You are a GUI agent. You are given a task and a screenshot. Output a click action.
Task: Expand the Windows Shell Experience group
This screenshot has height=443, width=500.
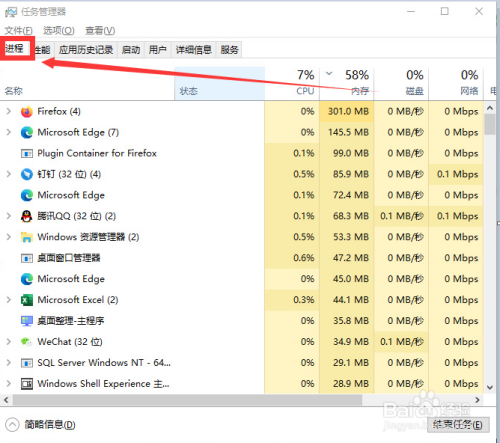coord(9,383)
